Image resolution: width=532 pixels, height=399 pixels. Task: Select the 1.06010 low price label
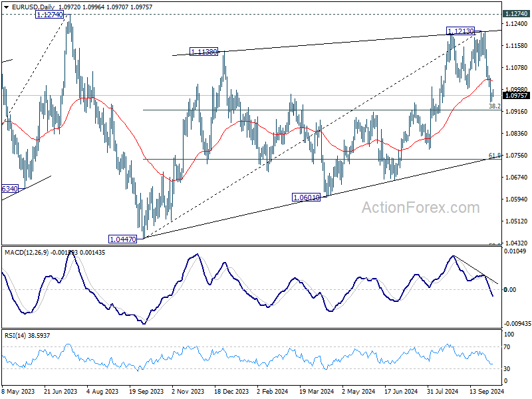[306, 198]
